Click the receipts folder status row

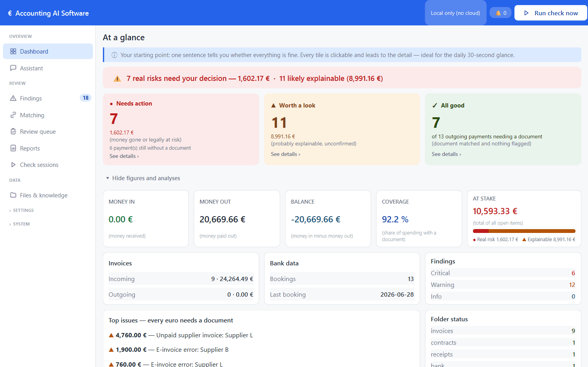(x=503, y=354)
